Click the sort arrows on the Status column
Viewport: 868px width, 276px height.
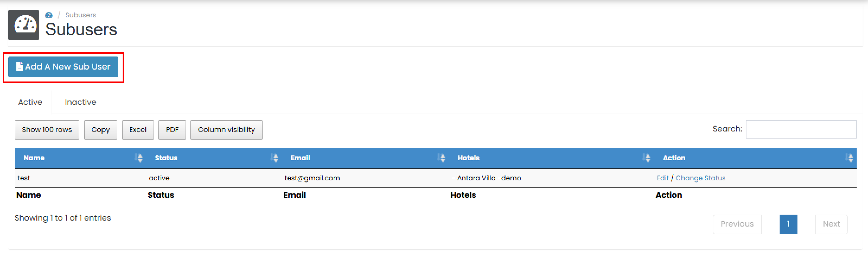point(275,158)
